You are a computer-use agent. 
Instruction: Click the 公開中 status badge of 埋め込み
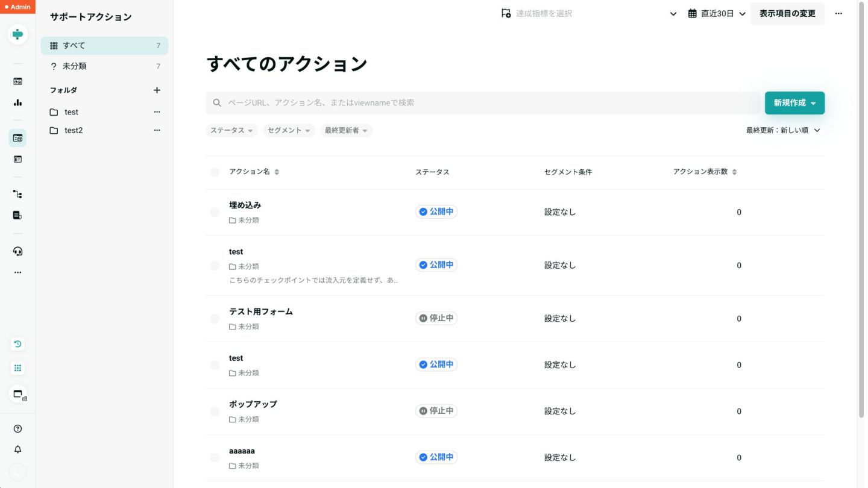click(436, 212)
